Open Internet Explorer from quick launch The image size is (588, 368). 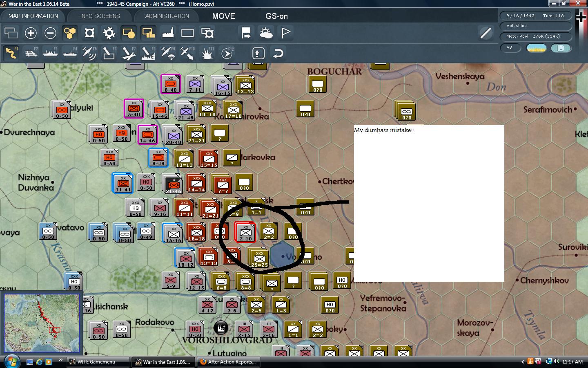pos(39,362)
